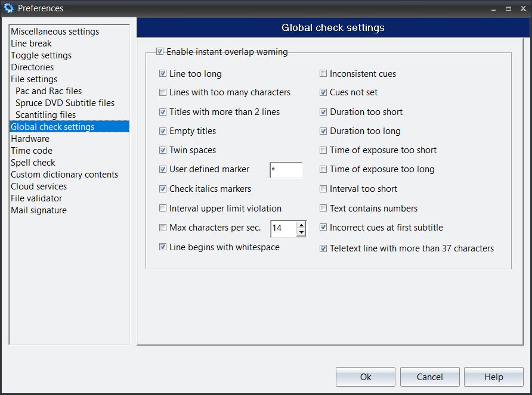Image resolution: width=532 pixels, height=395 pixels.
Task: Increase Max characters per sec. with up arrow
Action: pos(301,225)
